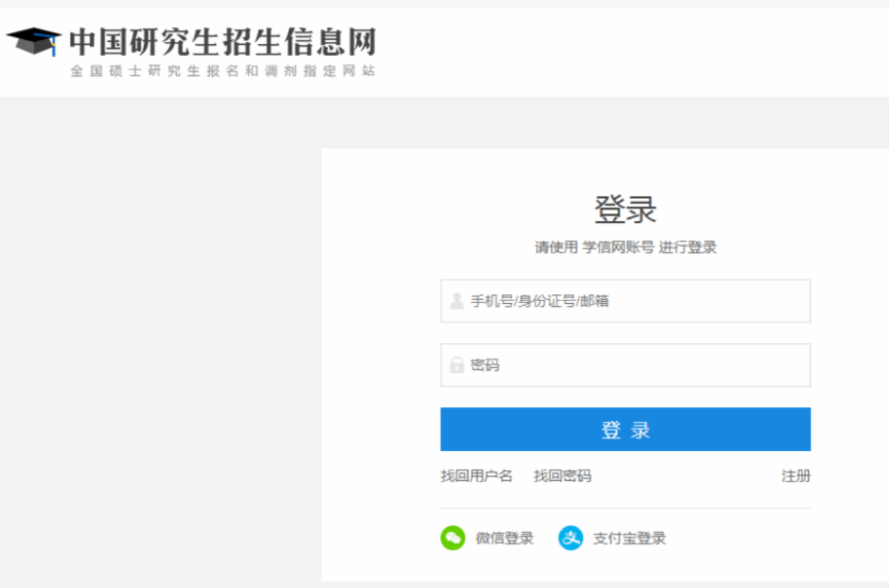Click the divider line above third-party logins
Image resolution: width=889 pixels, height=588 pixels.
click(x=625, y=508)
